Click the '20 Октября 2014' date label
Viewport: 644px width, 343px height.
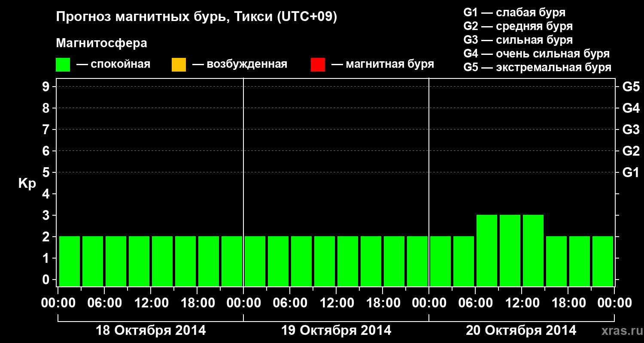tap(521, 331)
